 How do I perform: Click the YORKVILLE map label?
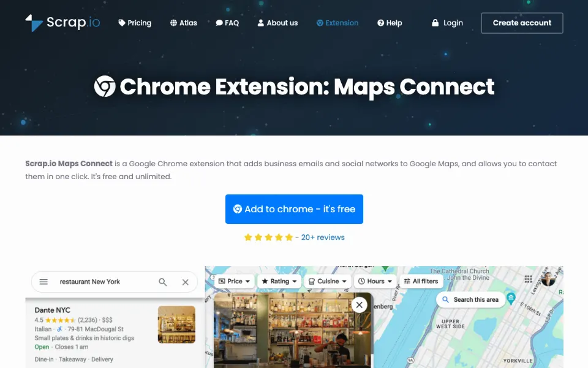tap(518, 361)
